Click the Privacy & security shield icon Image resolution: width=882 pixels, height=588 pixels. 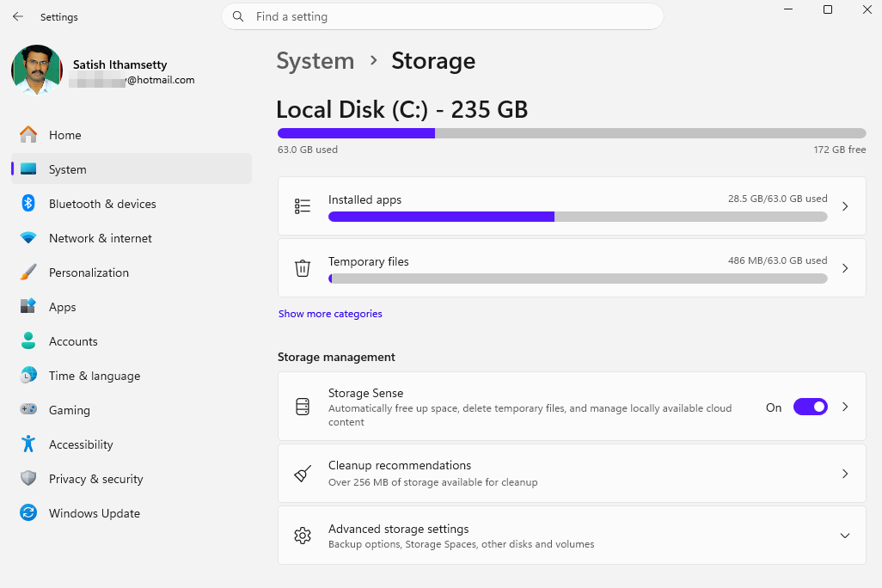(x=28, y=478)
